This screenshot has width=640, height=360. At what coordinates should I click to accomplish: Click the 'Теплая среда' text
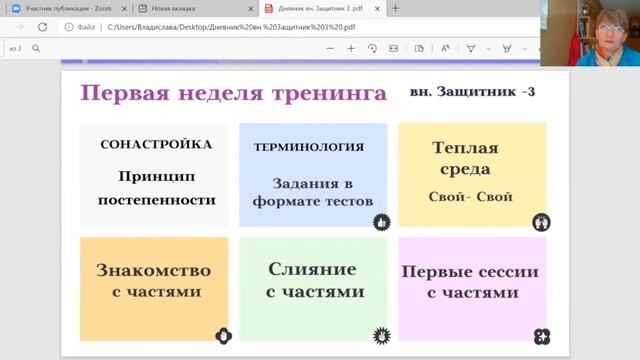465,158
